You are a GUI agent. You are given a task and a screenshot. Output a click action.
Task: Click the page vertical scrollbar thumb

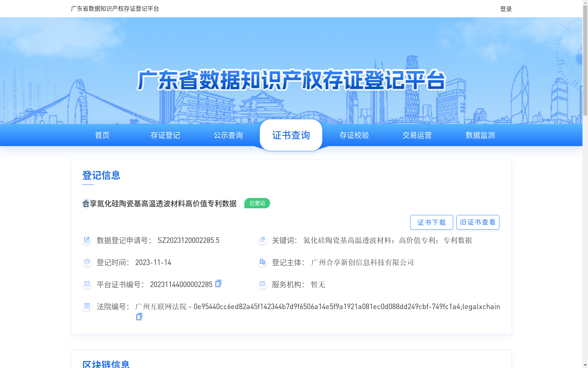(585, 61)
